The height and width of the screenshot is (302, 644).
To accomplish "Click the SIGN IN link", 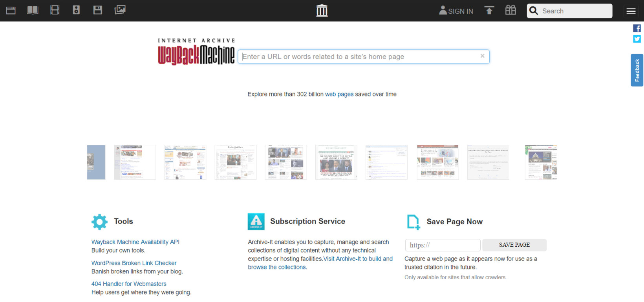I will pos(461,11).
